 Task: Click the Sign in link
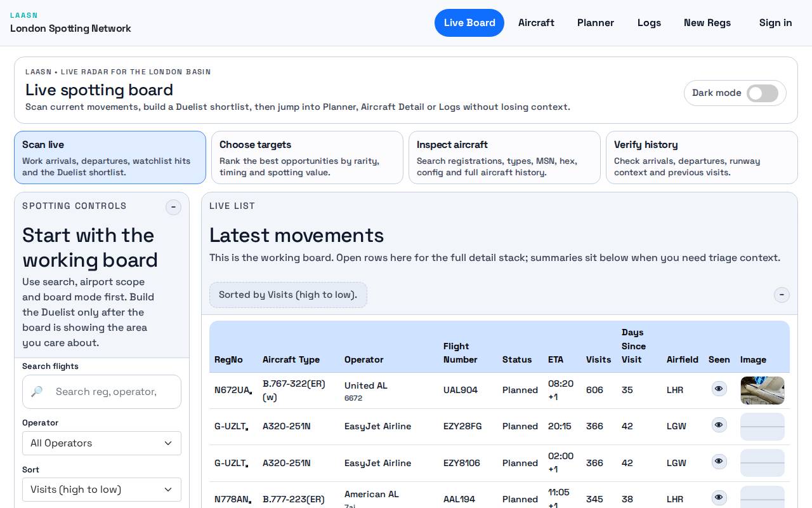[775, 23]
